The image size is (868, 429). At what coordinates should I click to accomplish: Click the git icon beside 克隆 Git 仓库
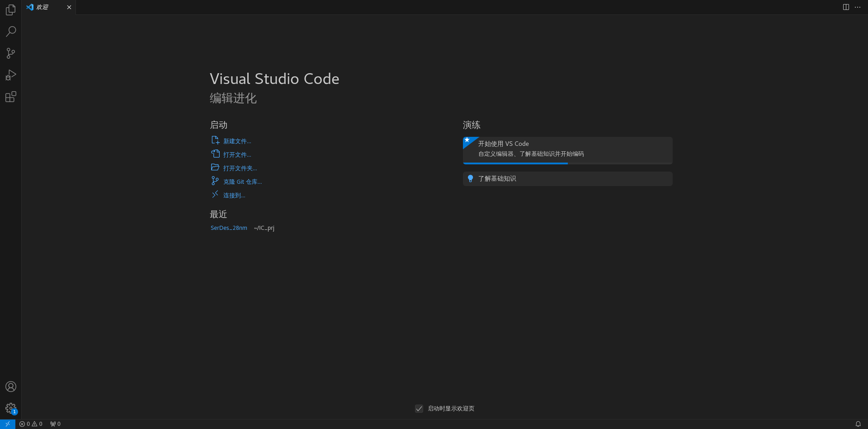(215, 181)
